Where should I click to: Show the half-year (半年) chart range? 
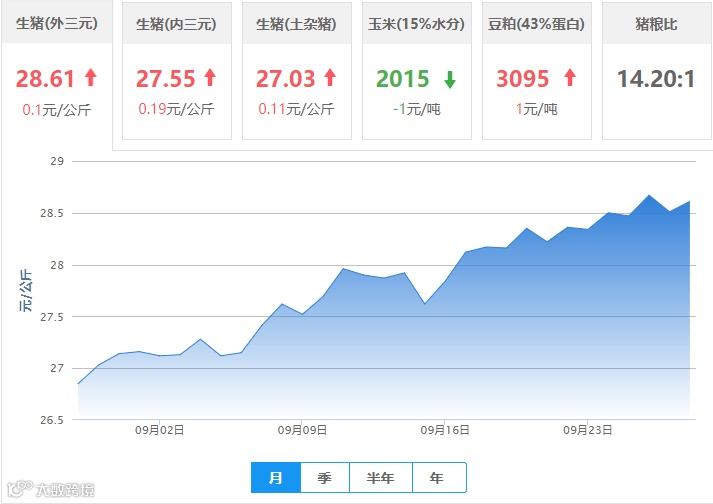381,478
